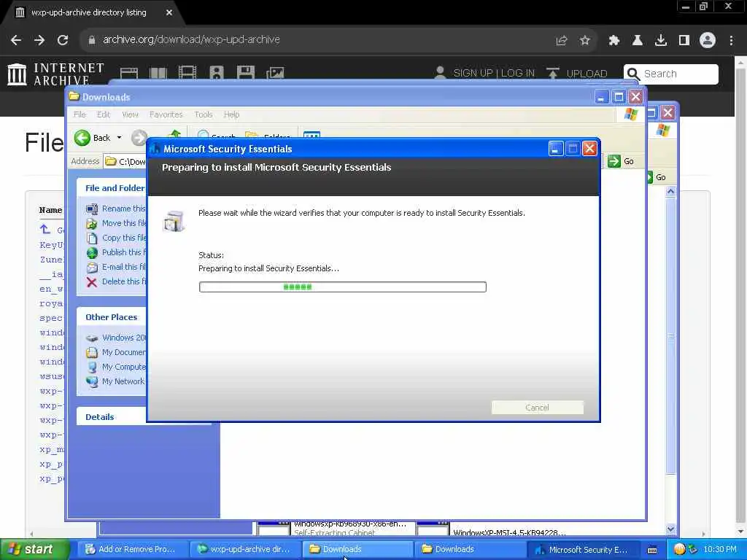The height and width of the screenshot is (560, 747).
Task: Collapse Other Places panel header
Action: tap(112, 317)
